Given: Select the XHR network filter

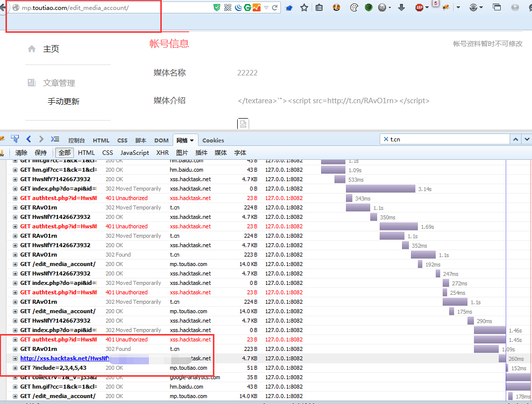Looking at the screenshot, I should [162, 153].
